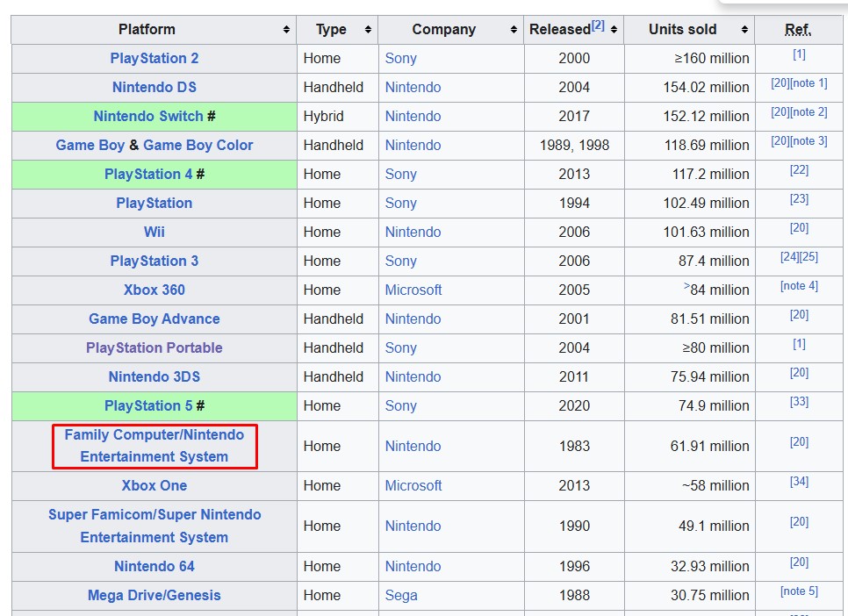The height and width of the screenshot is (616, 848).
Task: Click footnote [2] next to Released header
Action: tap(598, 25)
